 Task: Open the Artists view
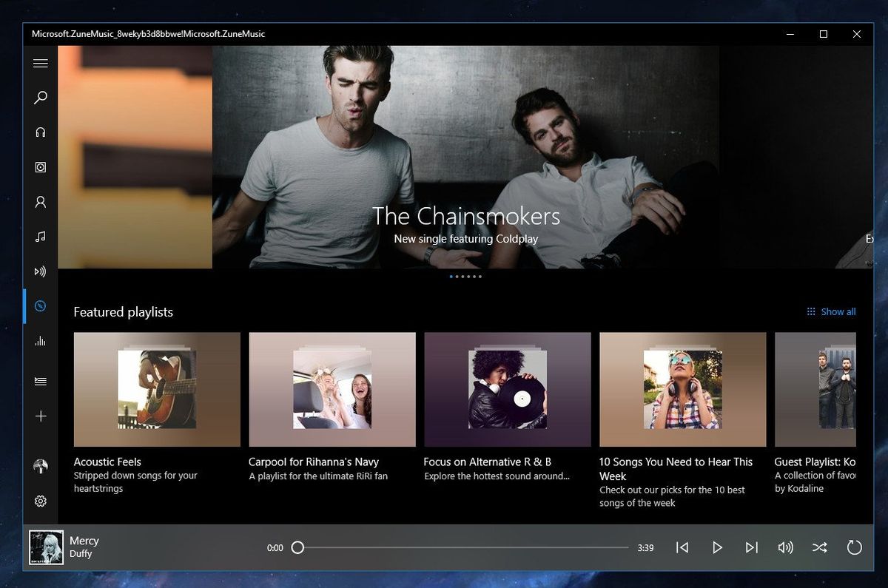click(x=40, y=202)
